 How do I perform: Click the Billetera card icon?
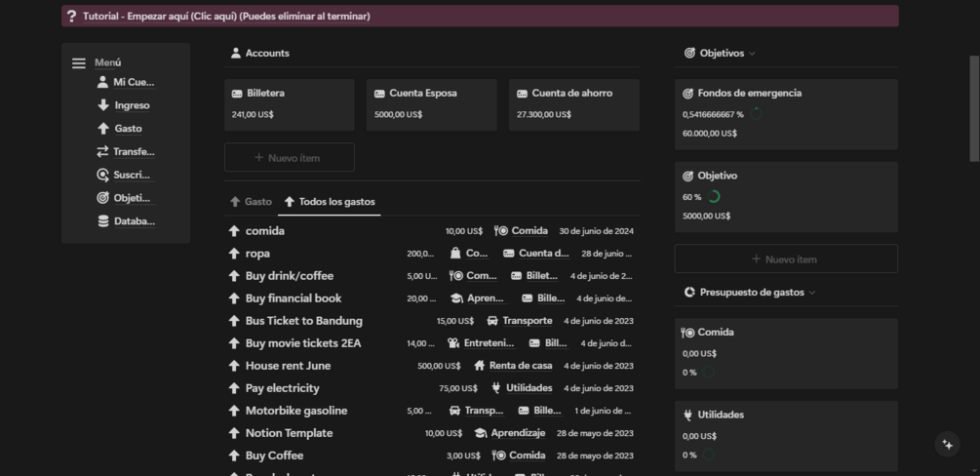(237, 94)
